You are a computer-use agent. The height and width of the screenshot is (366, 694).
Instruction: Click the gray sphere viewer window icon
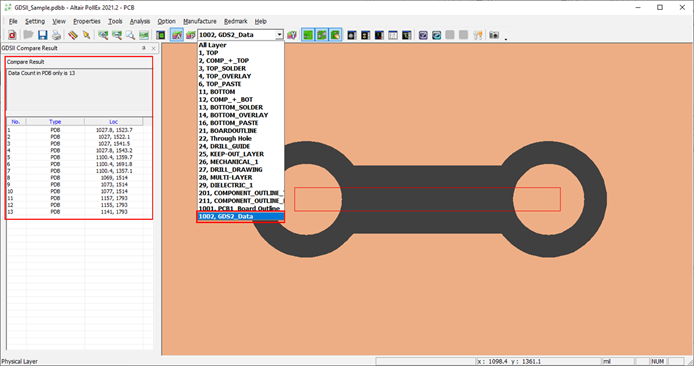coord(352,35)
